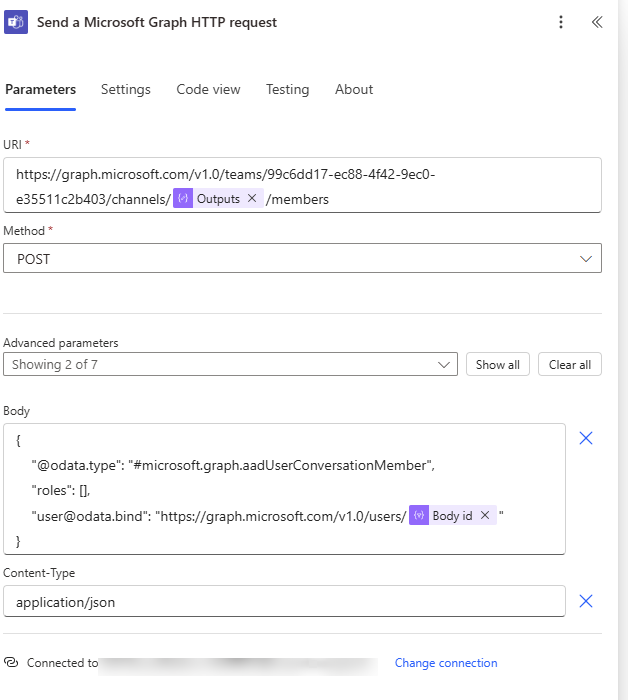The height and width of the screenshot is (700, 628).
Task: Click the Body id token label
Action: (452, 516)
